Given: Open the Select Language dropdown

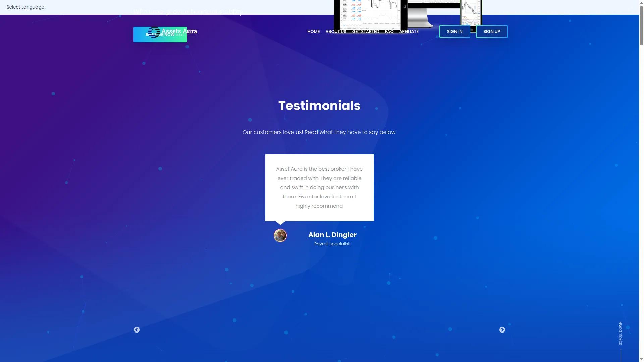Looking at the screenshot, I should click(25, 7).
